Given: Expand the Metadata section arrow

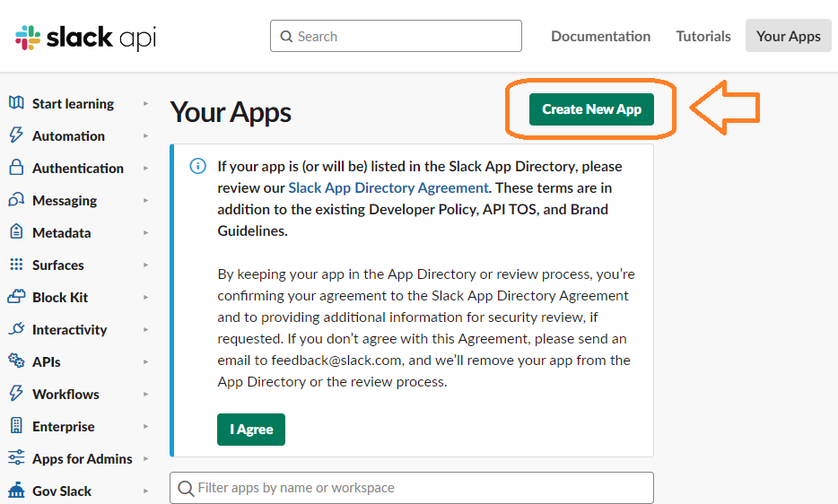Looking at the screenshot, I should click(145, 232).
